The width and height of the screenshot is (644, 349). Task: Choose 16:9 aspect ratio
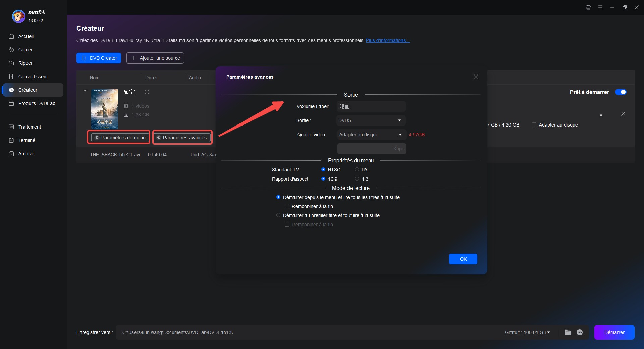[323, 179]
